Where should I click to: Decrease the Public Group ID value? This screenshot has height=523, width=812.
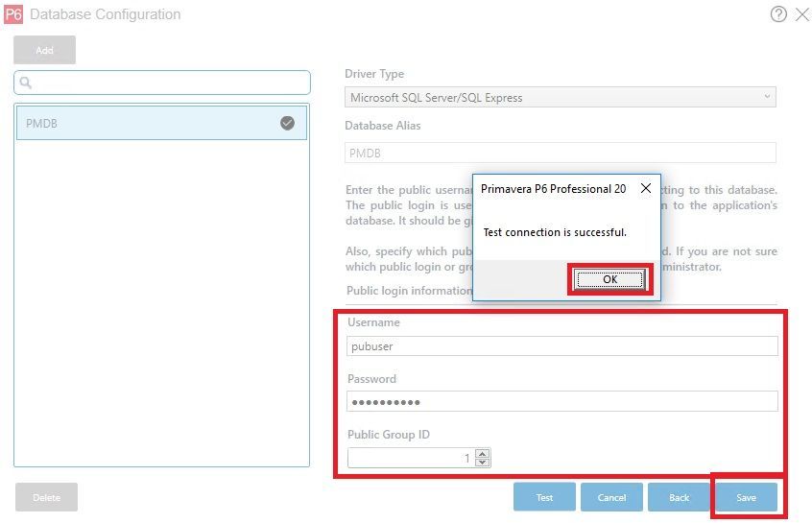(483, 462)
